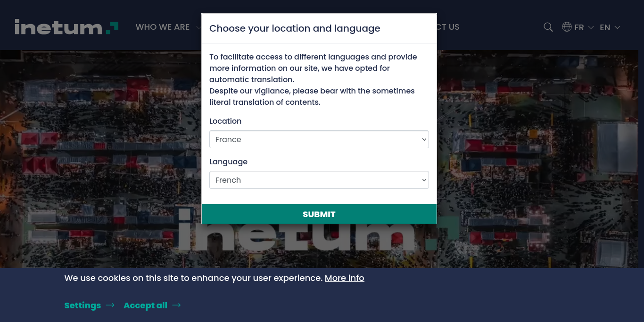
Task: Click the EN label in the header
Action: tap(605, 27)
